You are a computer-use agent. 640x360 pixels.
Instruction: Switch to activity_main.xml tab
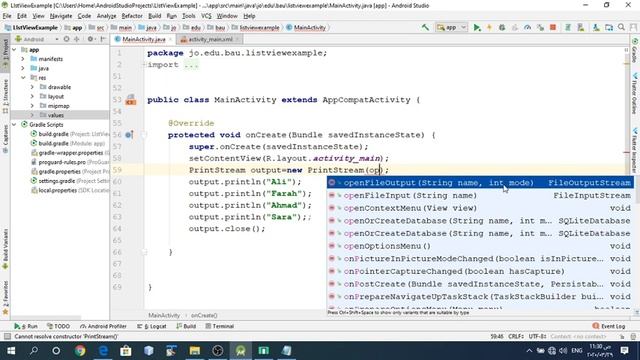point(210,39)
